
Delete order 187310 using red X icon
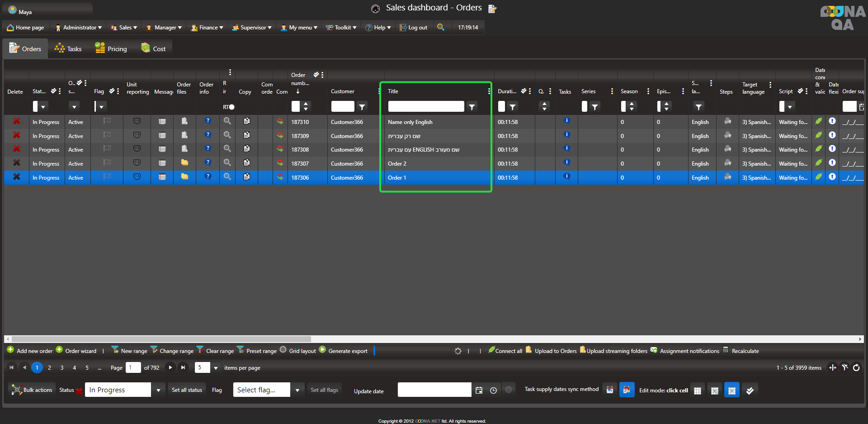point(16,121)
